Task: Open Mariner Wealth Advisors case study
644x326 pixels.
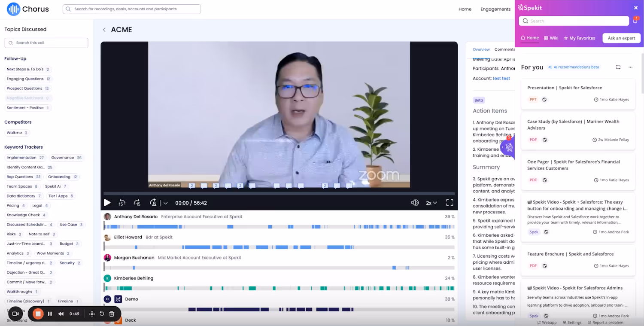Action: tap(578, 131)
